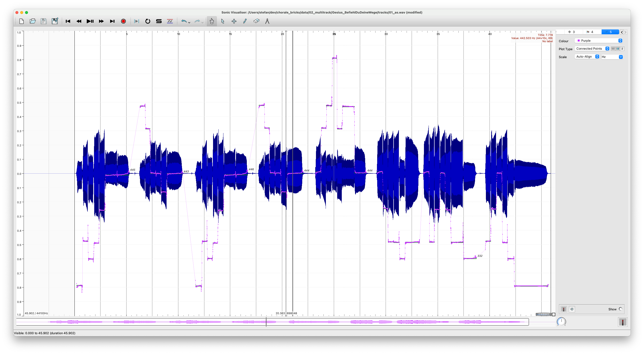Select the Erase tool
The image size is (644, 354).
click(x=256, y=21)
